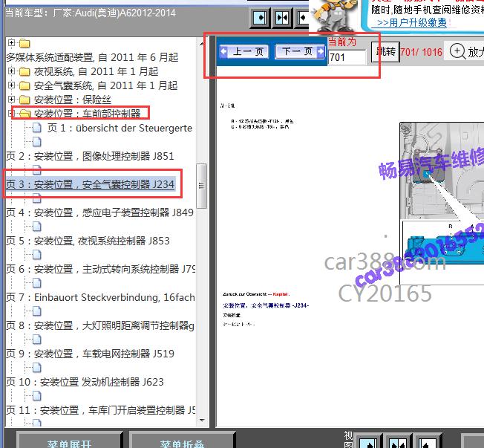484x448 pixels.
Task: Click the 跳转 jump button
Action: click(x=385, y=52)
